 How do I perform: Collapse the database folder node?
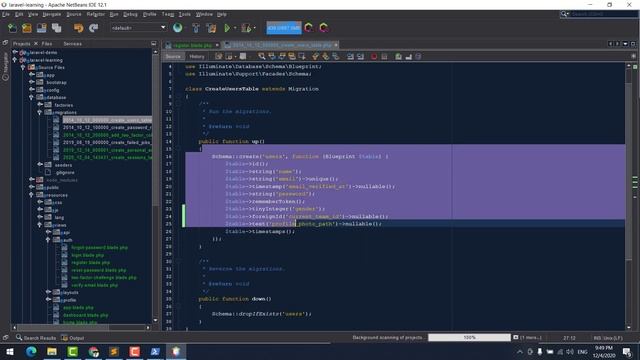coord(31,97)
